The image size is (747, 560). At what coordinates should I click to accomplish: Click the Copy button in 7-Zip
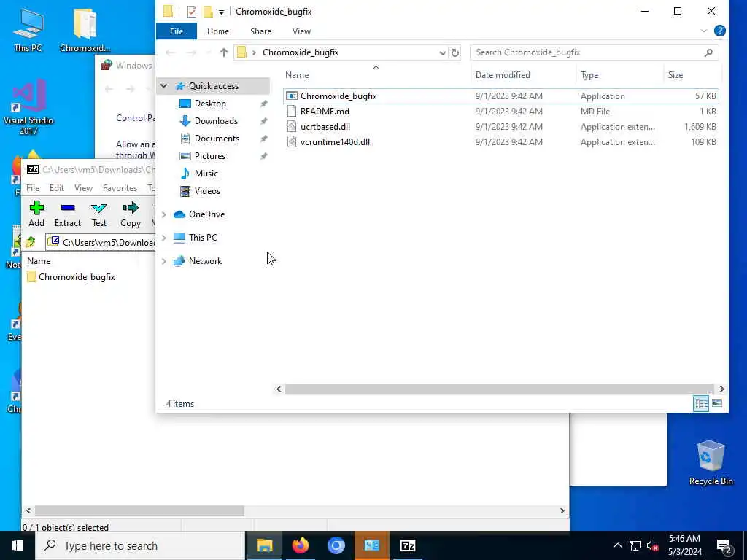click(x=131, y=214)
